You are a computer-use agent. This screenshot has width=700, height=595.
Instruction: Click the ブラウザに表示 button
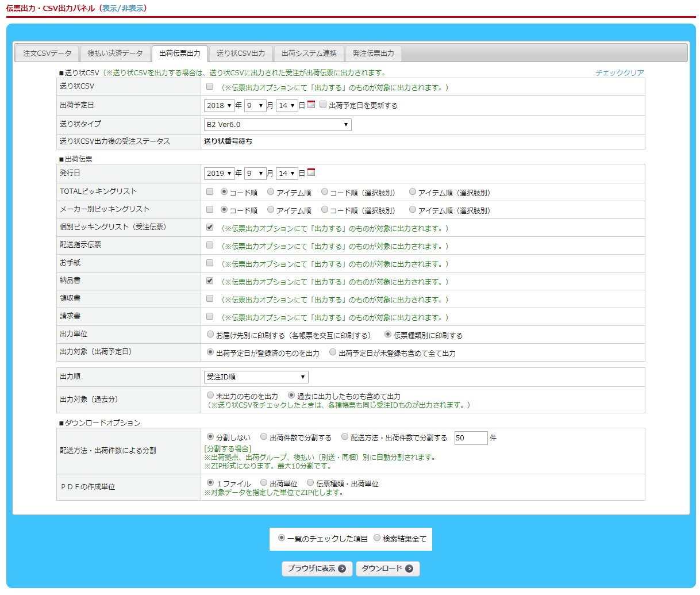coord(317,569)
